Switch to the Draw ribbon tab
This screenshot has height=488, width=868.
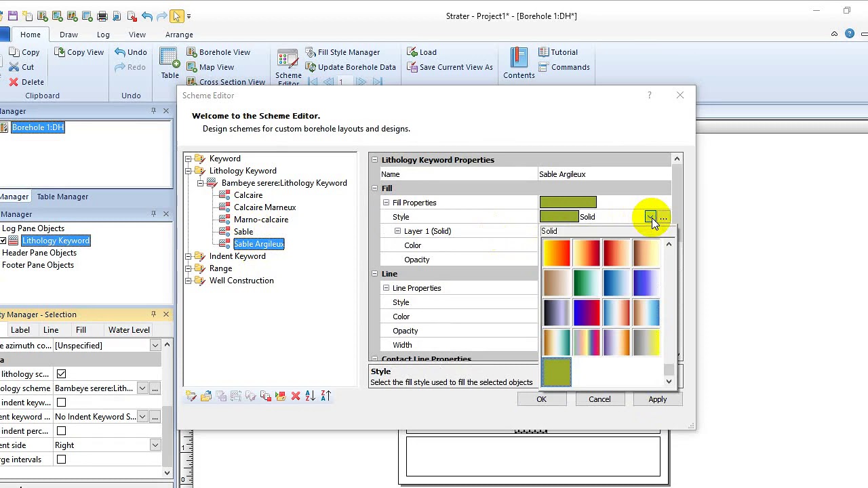click(x=68, y=35)
